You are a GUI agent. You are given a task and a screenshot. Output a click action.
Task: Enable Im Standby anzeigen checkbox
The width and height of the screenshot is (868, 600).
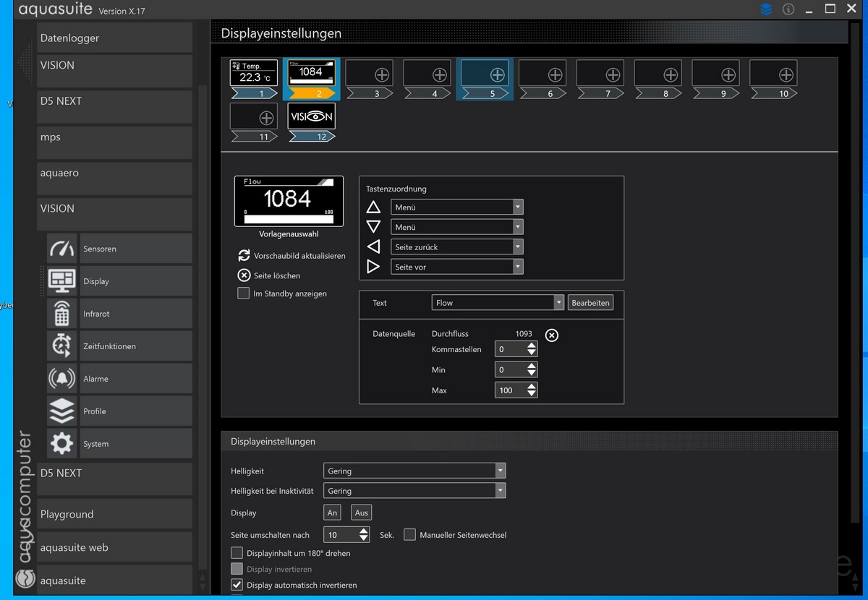point(244,293)
